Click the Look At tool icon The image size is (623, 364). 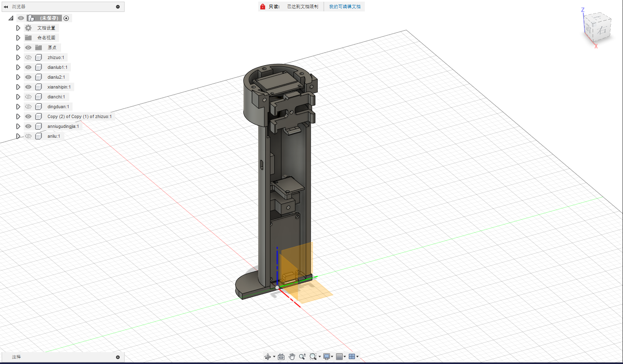pyautogui.click(x=281, y=357)
